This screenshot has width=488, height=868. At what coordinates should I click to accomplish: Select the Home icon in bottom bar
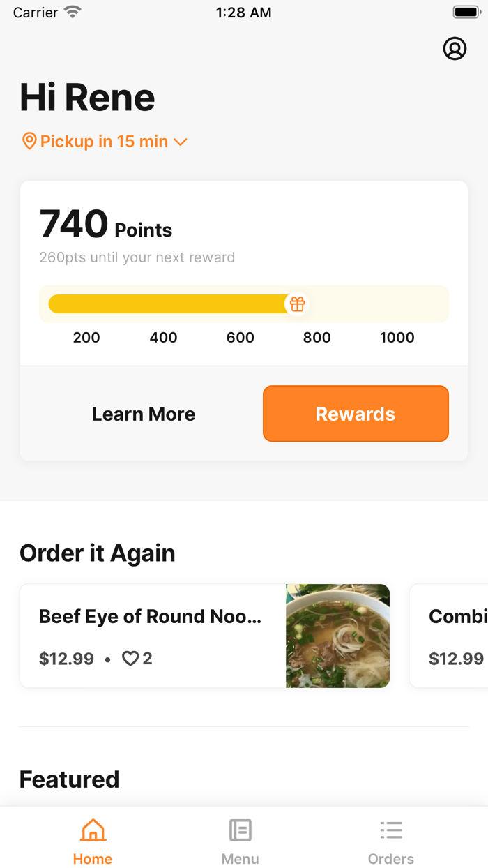click(92, 830)
